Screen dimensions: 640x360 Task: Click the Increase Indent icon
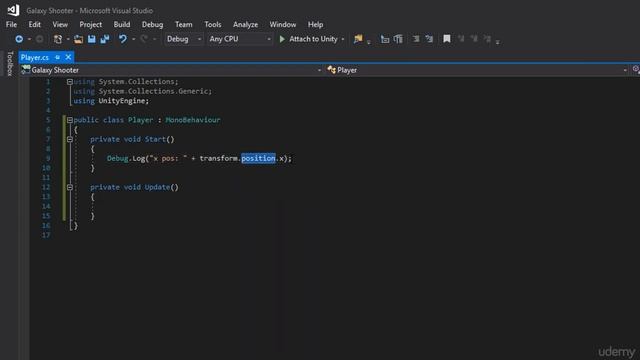click(x=429, y=39)
